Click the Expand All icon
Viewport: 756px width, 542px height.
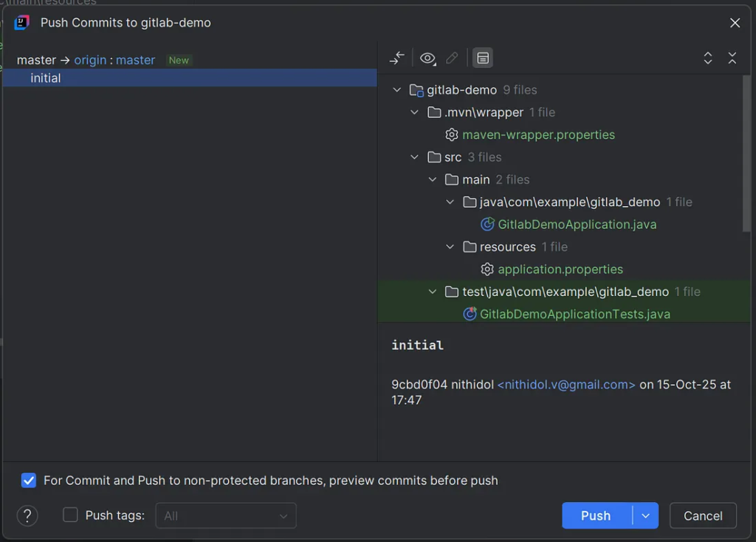point(708,58)
